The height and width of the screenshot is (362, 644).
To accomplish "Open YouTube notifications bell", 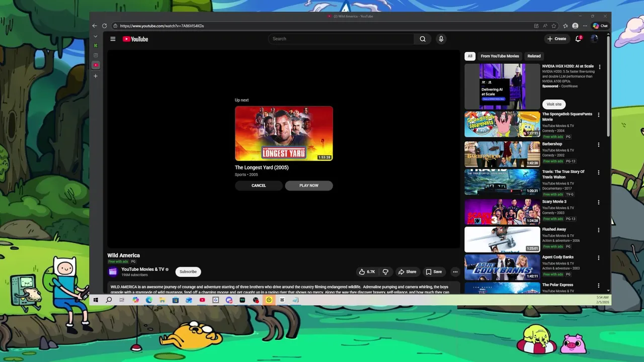I will point(578,39).
